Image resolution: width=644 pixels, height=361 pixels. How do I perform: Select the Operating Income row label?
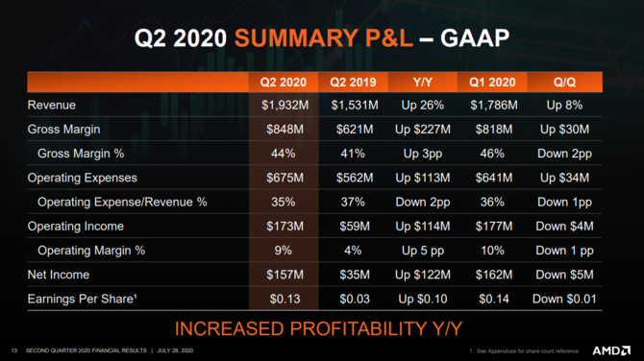[x=76, y=226]
